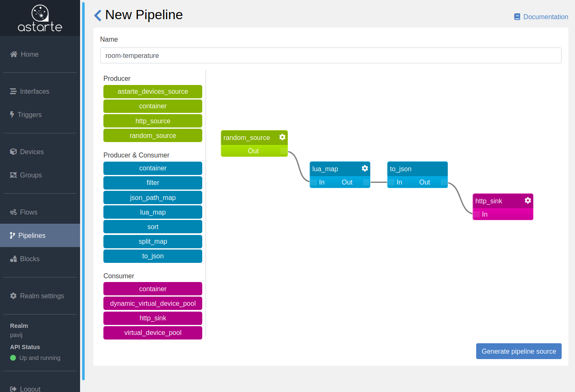Click the In port of http_sink node
575x392 pixels.
tap(477, 214)
